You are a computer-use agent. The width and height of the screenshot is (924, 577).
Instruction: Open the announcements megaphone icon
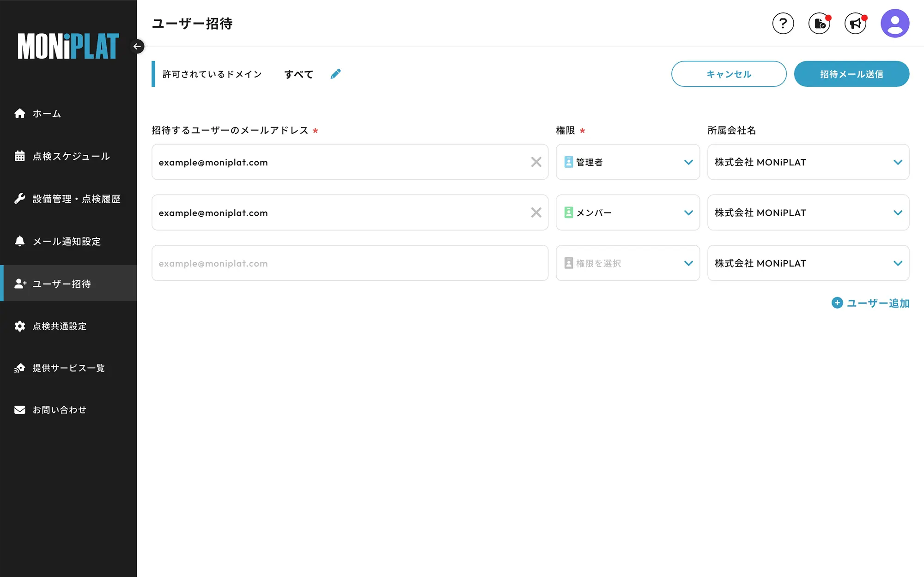pyautogui.click(x=855, y=23)
